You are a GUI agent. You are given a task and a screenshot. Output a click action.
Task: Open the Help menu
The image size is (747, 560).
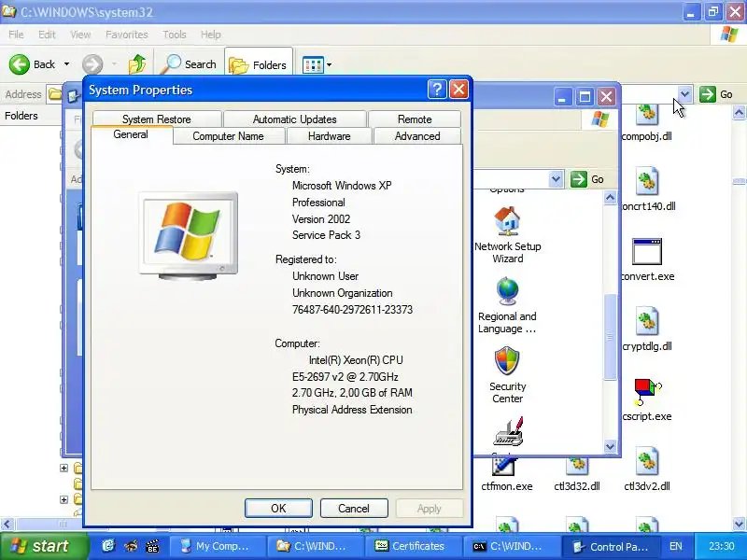[x=210, y=35]
